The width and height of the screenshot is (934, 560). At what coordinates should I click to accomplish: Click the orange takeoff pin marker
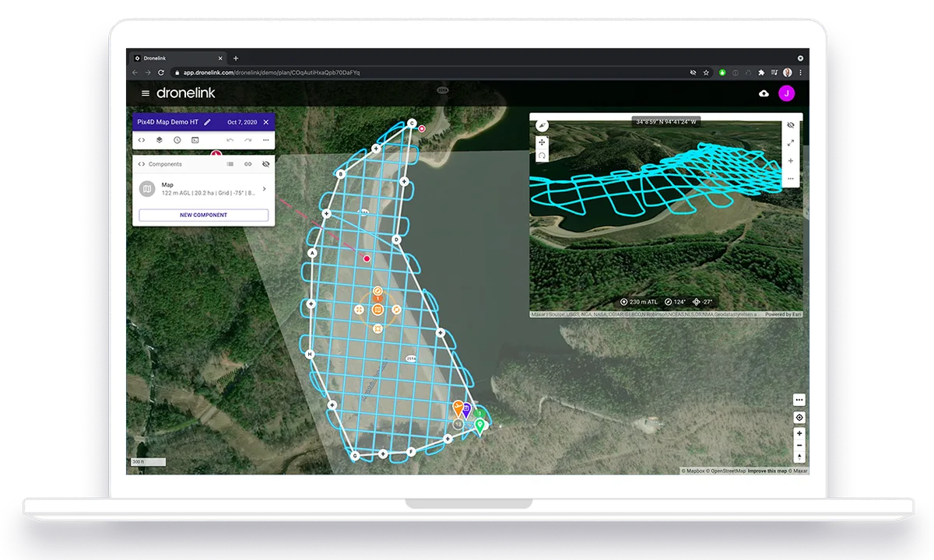(x=458, y=408)
